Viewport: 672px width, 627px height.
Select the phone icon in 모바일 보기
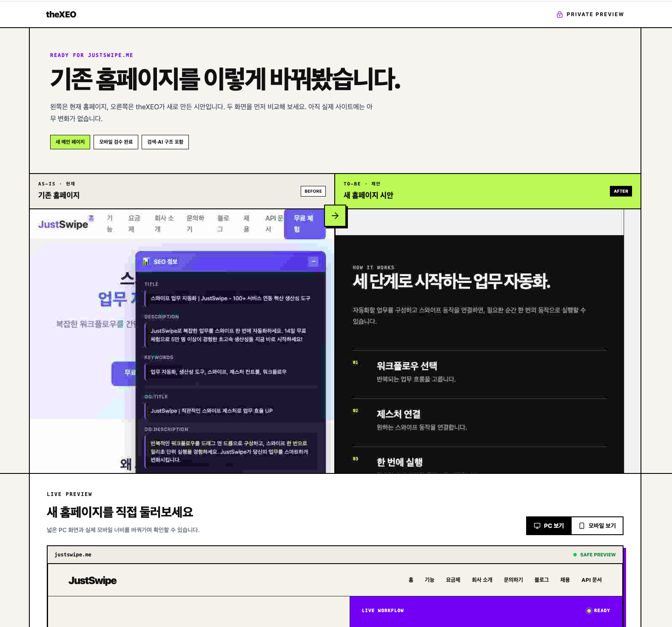(x=582, y=526)
